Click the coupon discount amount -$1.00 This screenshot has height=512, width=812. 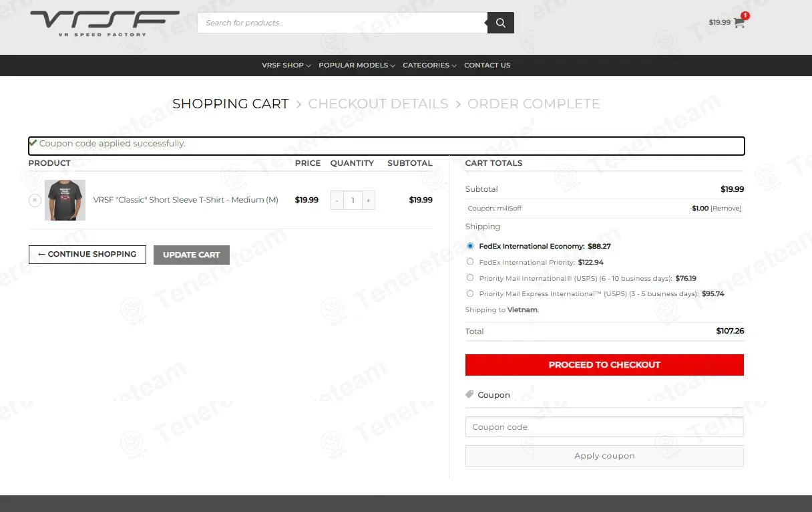click(699, 209)
